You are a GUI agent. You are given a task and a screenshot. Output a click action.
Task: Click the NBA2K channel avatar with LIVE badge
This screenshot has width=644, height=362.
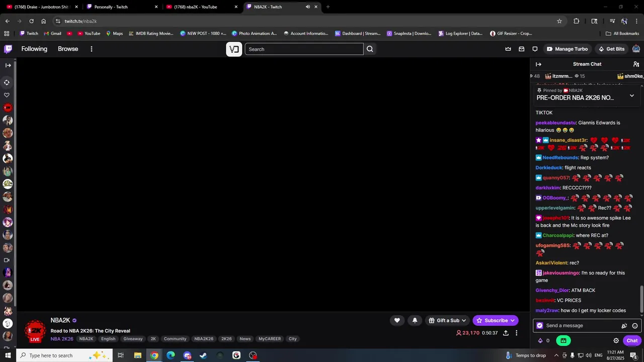coord(35,331)
